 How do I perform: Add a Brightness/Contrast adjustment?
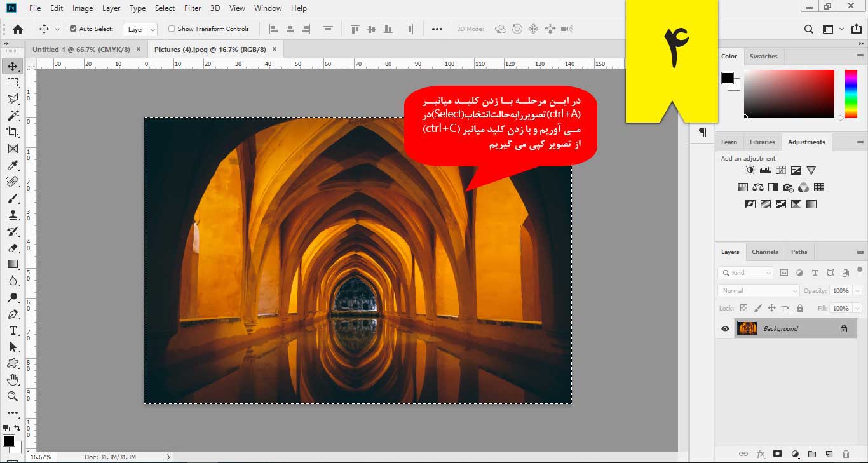750,170
